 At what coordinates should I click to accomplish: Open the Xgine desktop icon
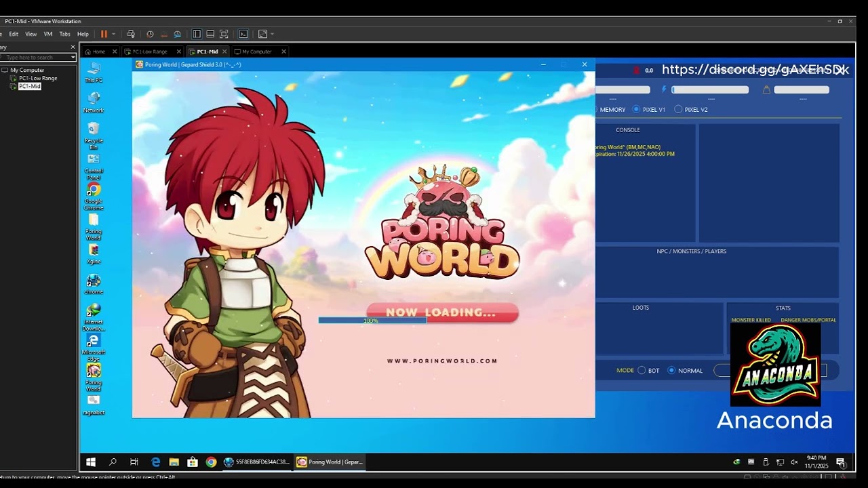94,254
